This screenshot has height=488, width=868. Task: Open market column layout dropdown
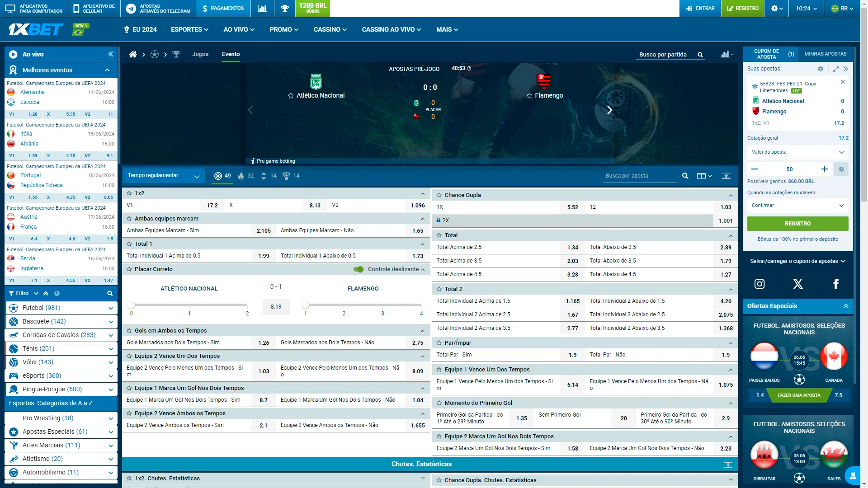tap(704, 176)
